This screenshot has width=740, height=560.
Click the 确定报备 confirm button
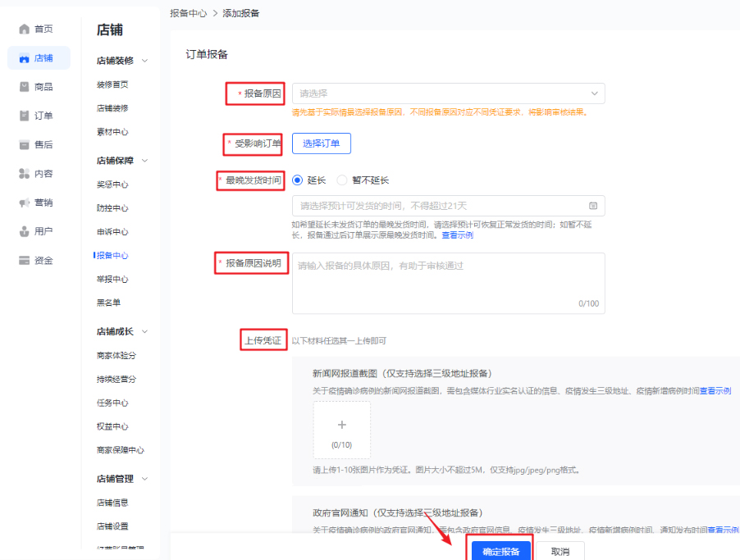click(501, 551)
